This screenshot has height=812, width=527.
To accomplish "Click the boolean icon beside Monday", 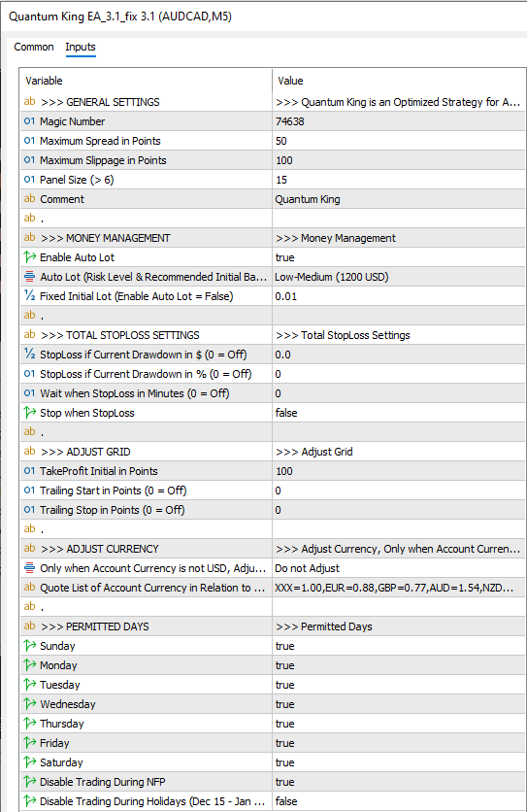I will point(29,665).
